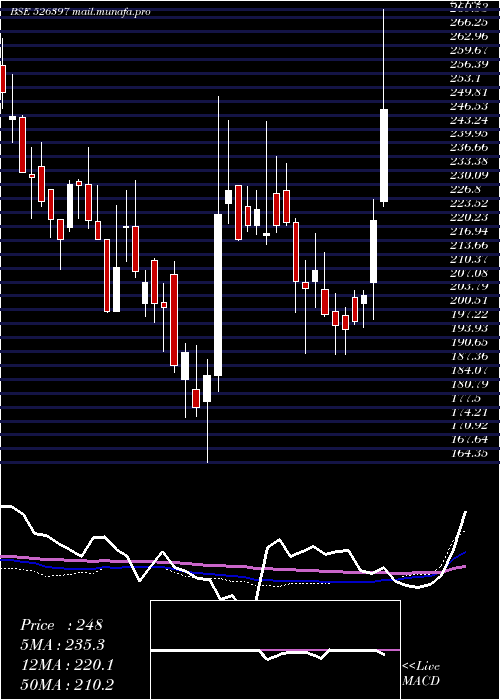Image resolution: width=500 pixels, height=700 pixels.
Task: Click the 230.09 price axis label
Action: (470, 175)
